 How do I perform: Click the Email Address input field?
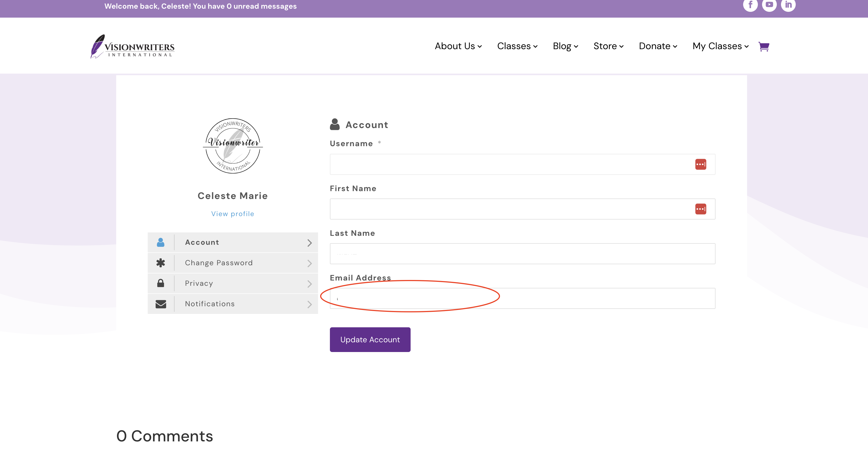[x=522, y=298]
